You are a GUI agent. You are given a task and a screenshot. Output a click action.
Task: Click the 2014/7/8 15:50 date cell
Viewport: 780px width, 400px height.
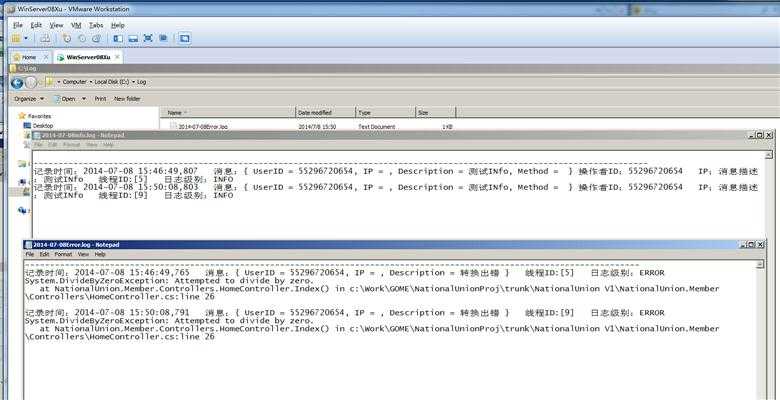pos(317,127)
